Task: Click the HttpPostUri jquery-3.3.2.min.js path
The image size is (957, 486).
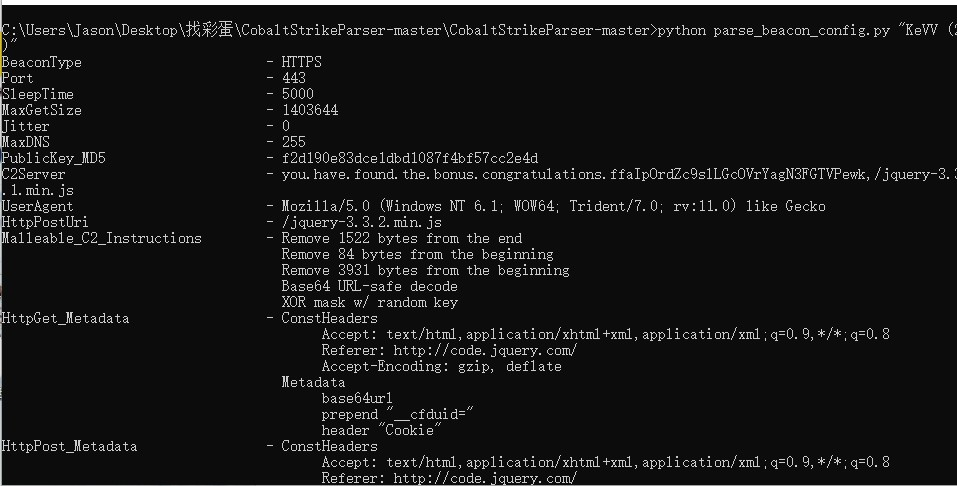Action: click(x=361, y=222)
